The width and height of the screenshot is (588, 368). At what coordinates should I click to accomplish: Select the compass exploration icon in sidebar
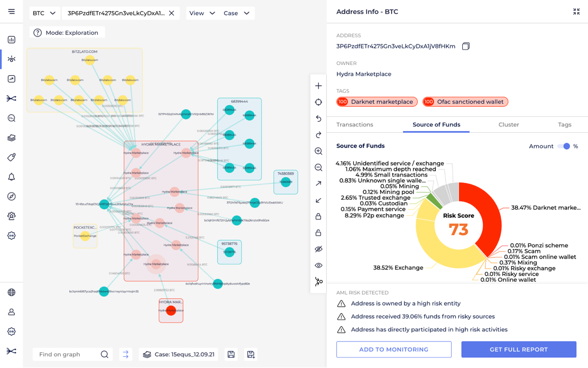coord(11,196)
